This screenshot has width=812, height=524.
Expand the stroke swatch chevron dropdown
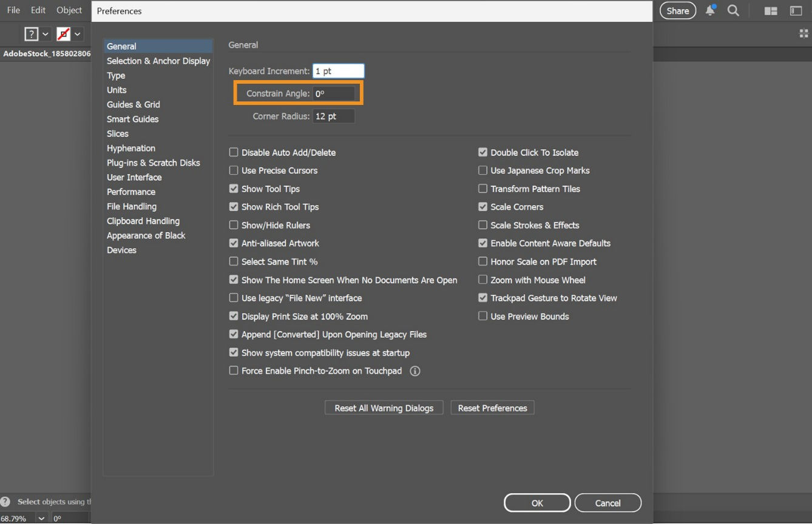tap(78, 34)
